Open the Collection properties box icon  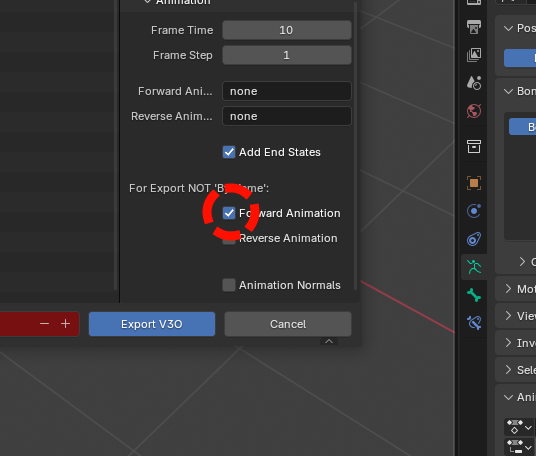[x=474, y=146]
